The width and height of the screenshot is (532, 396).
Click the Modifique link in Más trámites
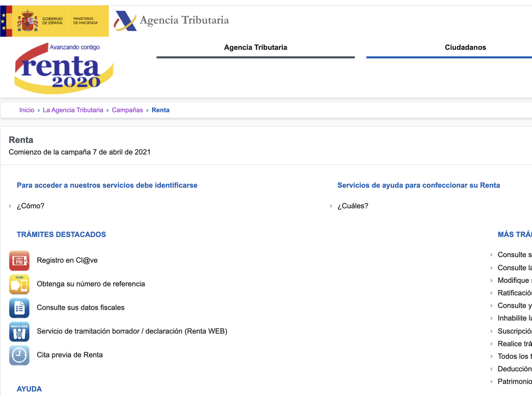pos(514,280)
